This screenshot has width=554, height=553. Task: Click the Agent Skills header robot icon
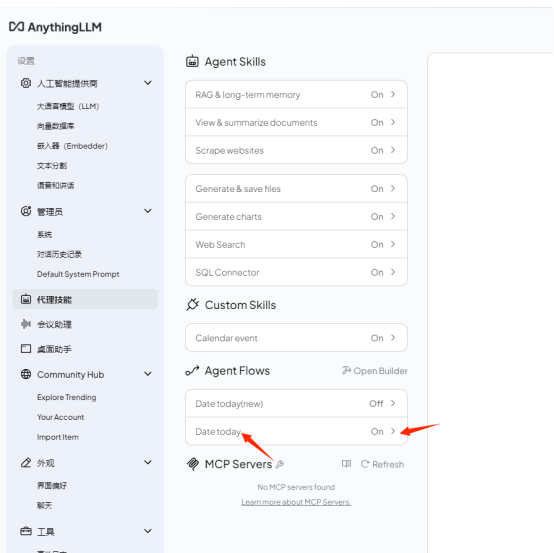pyautogui.click(x=192, y=61)
